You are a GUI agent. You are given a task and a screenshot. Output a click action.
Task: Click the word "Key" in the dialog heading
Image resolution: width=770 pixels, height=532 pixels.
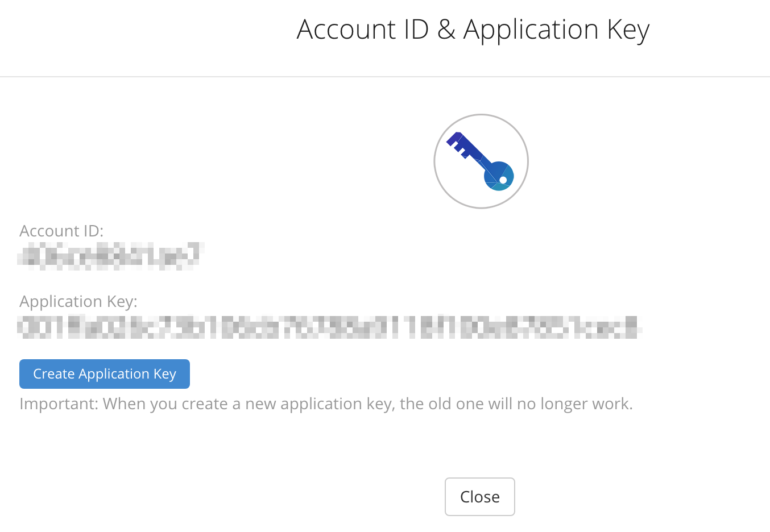[x=628, y=31]
